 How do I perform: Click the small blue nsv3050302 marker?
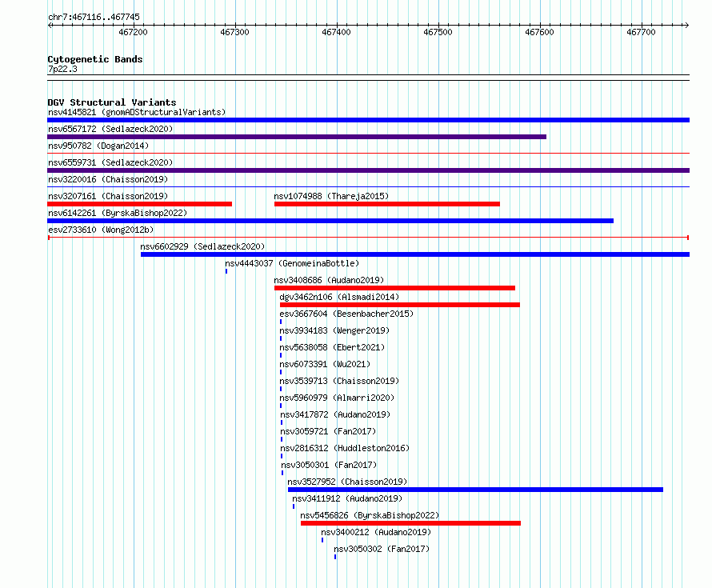point(335,557)
